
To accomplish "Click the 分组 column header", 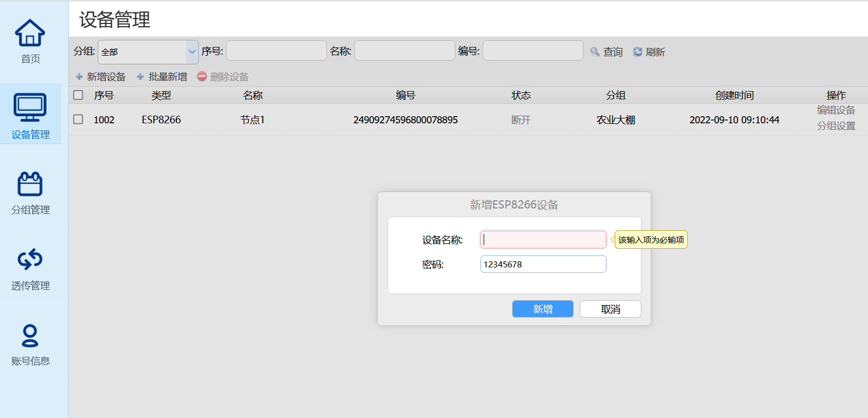I will [x=616, y=95].
